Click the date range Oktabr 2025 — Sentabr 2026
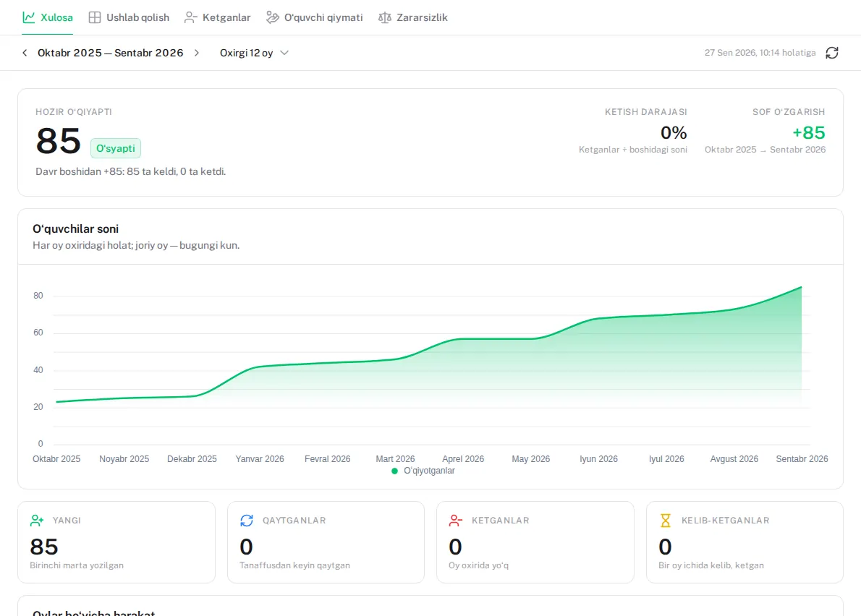 point(111,53)
